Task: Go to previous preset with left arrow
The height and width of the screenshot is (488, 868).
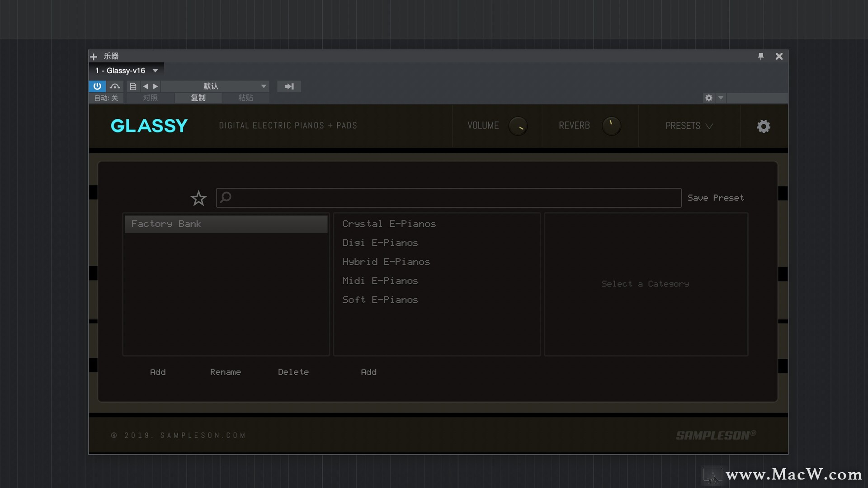Action: 146,86
